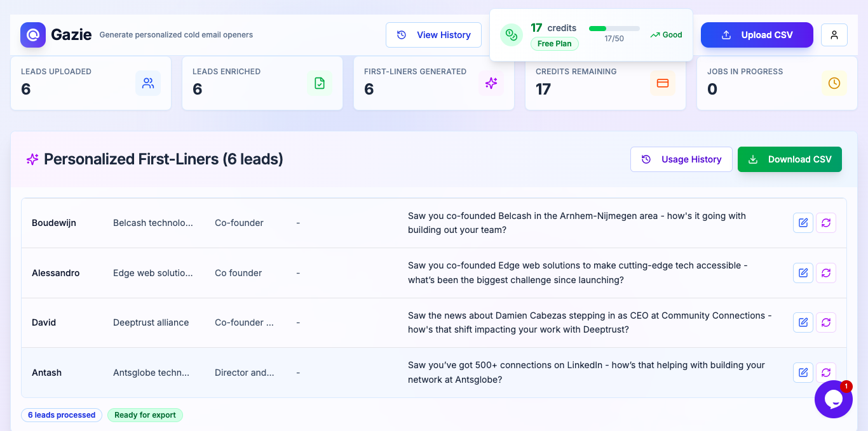Click the 6 leads processed badge

pyautogui.click(x=62, y=415)
